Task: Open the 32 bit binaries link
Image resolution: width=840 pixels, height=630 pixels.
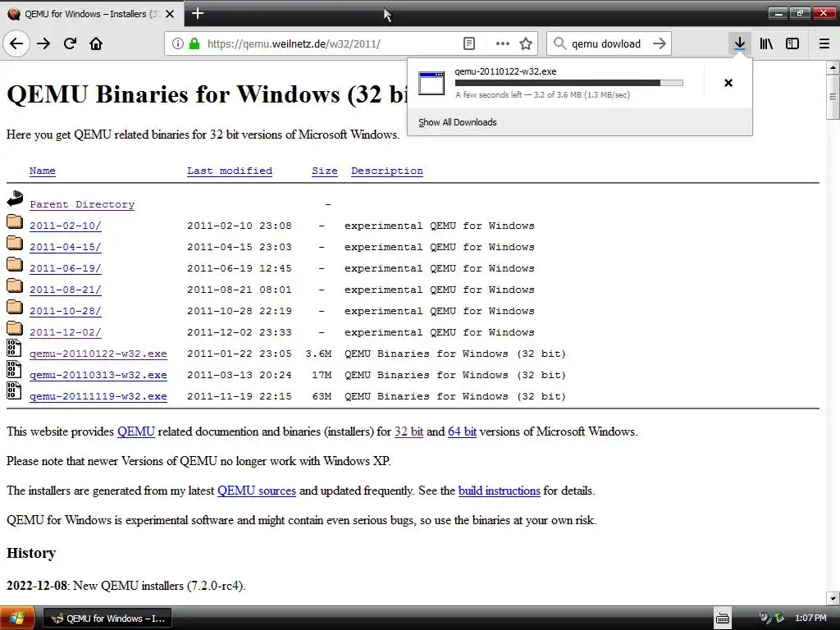Action: point(409,431)
